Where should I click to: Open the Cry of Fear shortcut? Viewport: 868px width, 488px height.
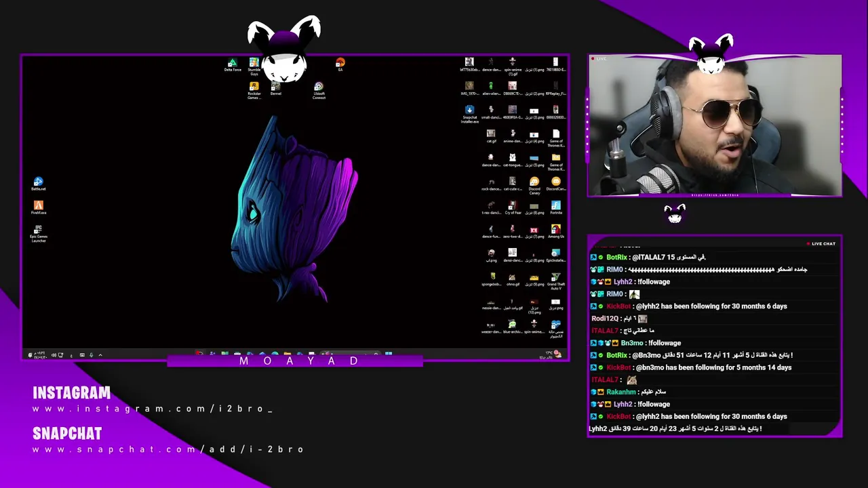[513, 207]
